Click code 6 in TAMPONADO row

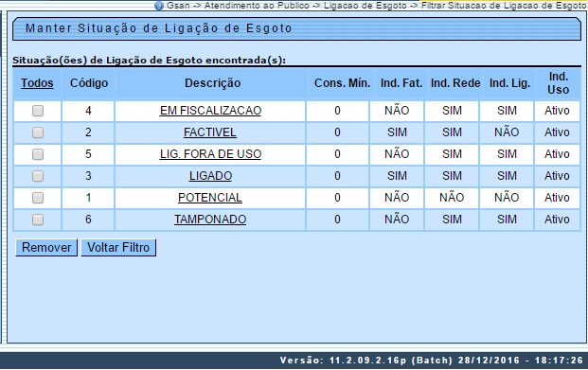(88, 220)
